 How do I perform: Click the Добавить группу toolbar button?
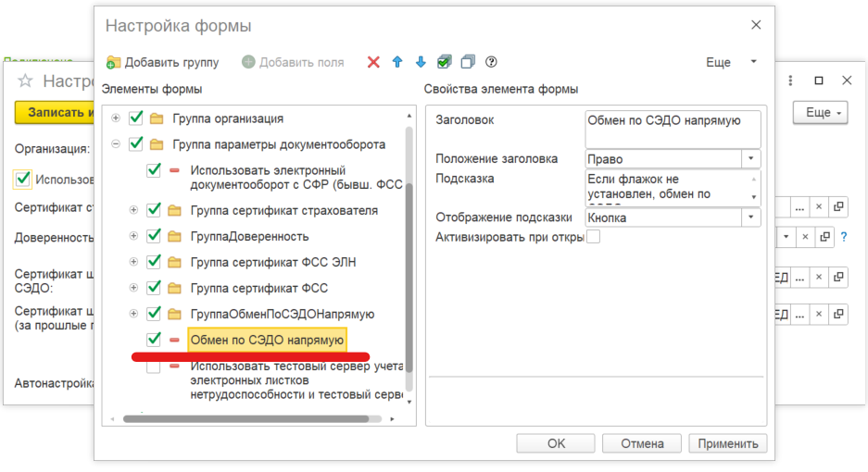click(163, 62)
